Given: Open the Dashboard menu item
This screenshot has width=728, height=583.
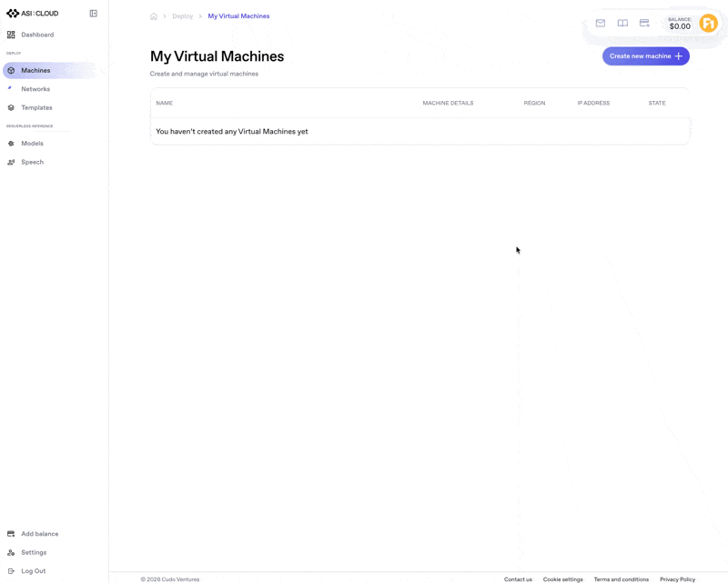Looking at the screenshot, I should [37, 35].
